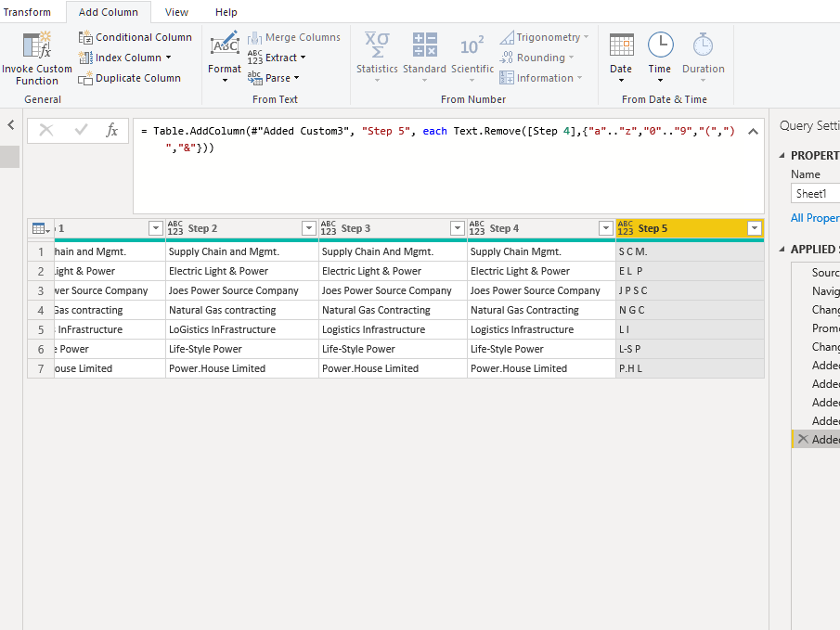Image resolution: width=840 pixels, height=630 pixels.
Task: Click the fx function icon in formula bar
Action: (x=111, y=131)
